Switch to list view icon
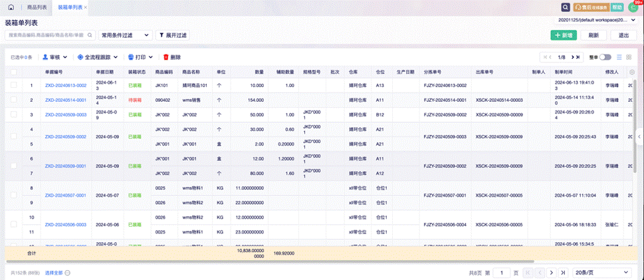Viewport: 644px width, 280px height. click(619, 57)
